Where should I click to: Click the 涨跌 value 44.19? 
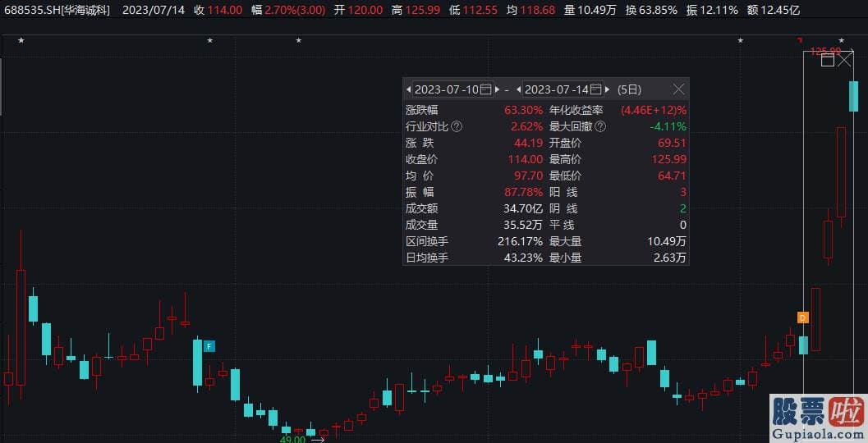(529, 143)
